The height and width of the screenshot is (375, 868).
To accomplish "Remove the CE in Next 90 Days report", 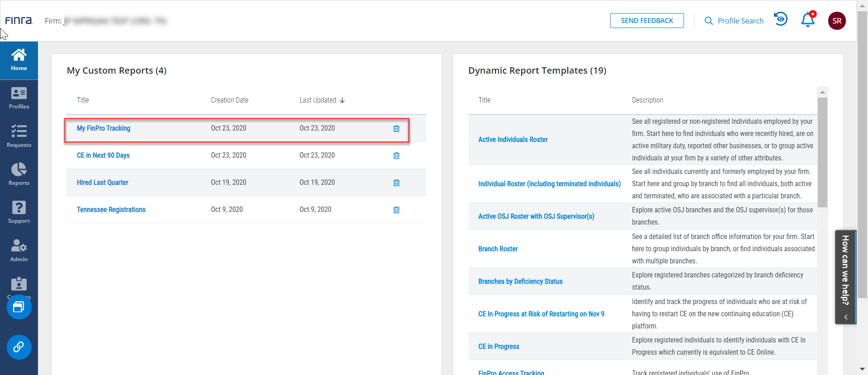I will coord(396,156).
